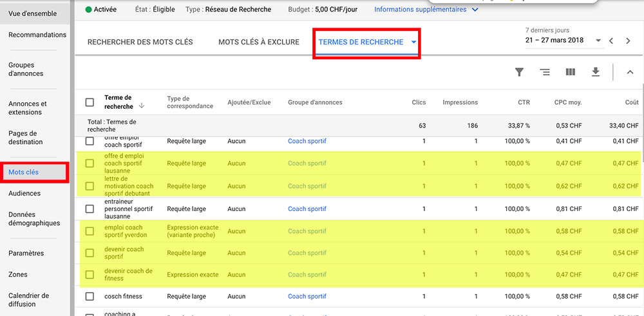
Task: Switch to Mots clés à exclure tab
Action: pyautogui.click(x=259, y=42)
